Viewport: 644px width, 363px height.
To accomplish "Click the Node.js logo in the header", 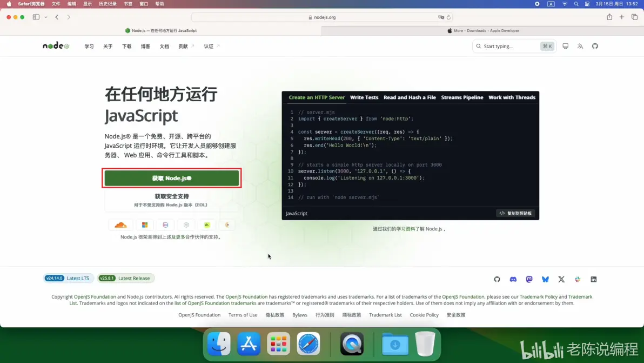I will point(56,45).
